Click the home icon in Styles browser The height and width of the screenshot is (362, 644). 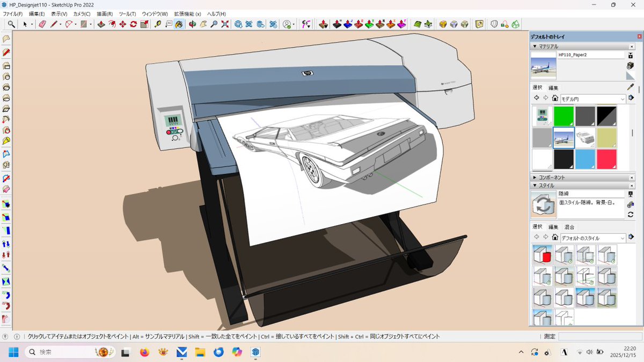(x=554, y=238)
